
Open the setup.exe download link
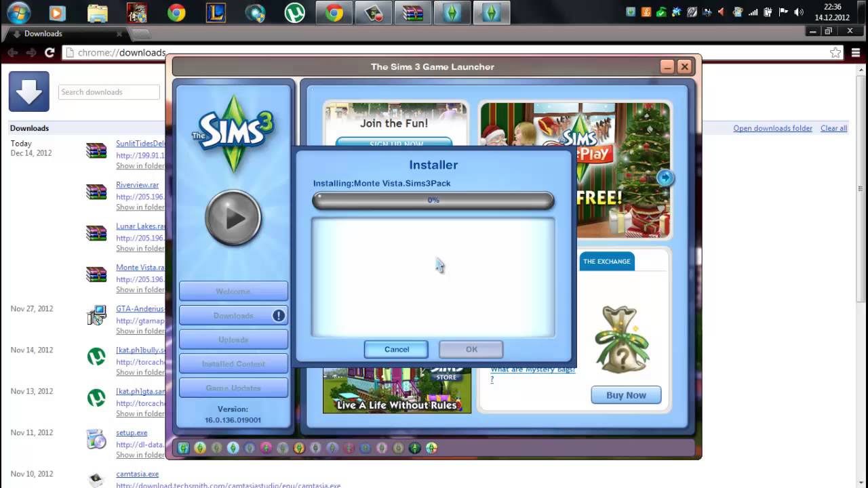[132, 433]
